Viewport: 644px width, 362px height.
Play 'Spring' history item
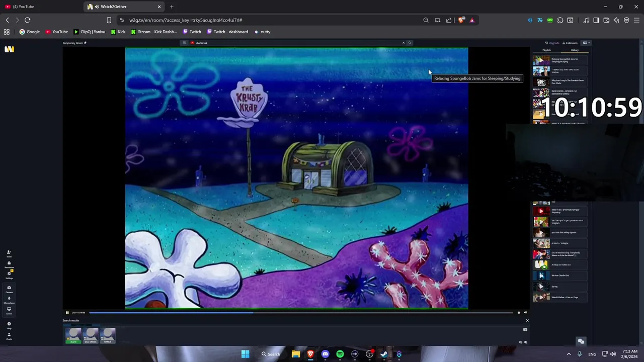559,287
